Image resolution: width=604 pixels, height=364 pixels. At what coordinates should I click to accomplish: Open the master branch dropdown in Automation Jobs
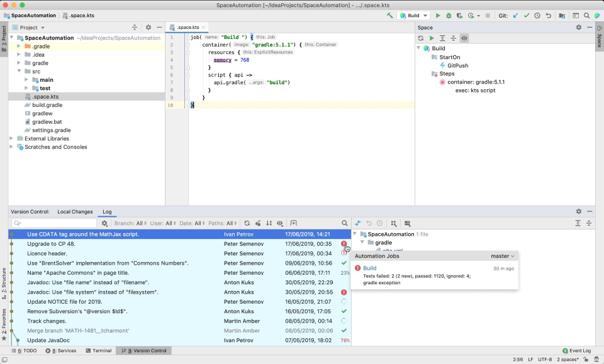(503, 256)
